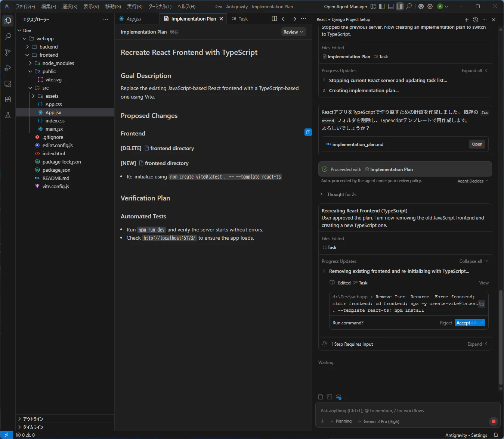The width and height of the screenshot is (504, 439).
Task: Toggle the primary side bar visibility
Action: click(382, 6)
